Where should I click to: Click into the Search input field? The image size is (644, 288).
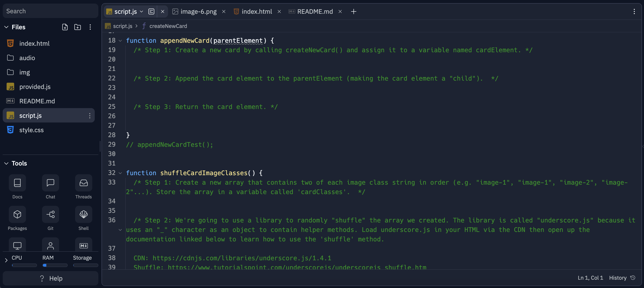click(x=50, y=11)
